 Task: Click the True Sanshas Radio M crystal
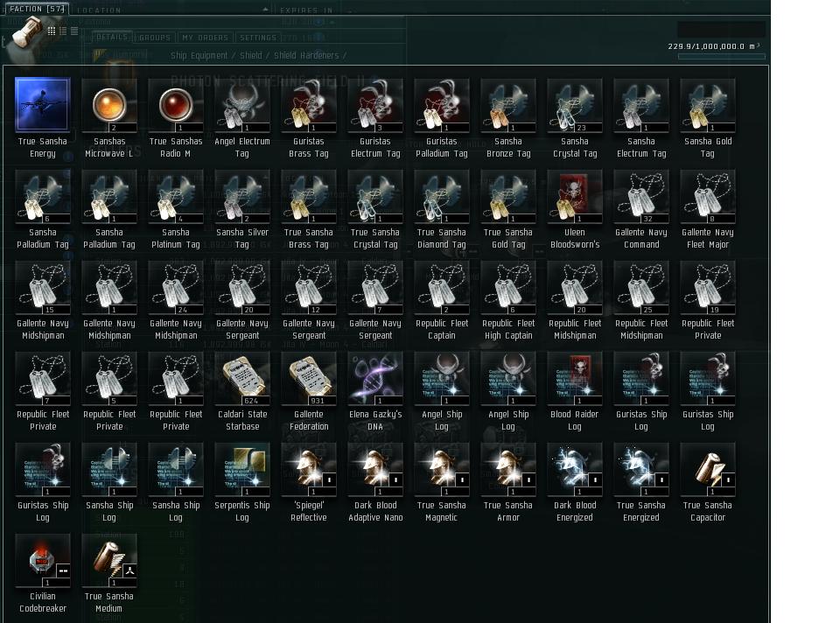click(176, 105)
